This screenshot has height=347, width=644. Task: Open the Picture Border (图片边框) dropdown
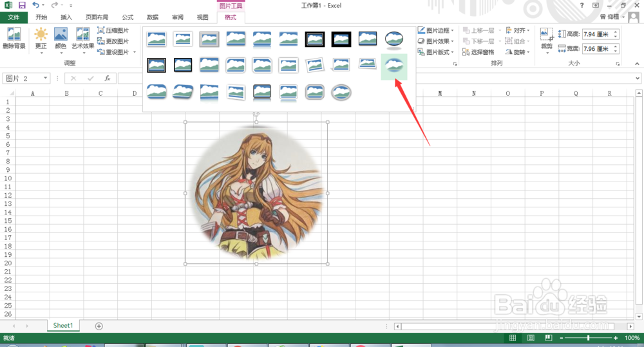coord(436,30)
